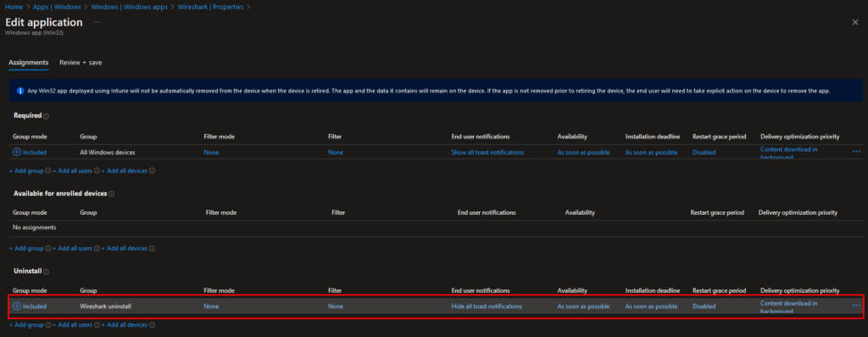868x337 pixels.
Task: Open Content download in background in Required row
Action: tap(789, 153)
